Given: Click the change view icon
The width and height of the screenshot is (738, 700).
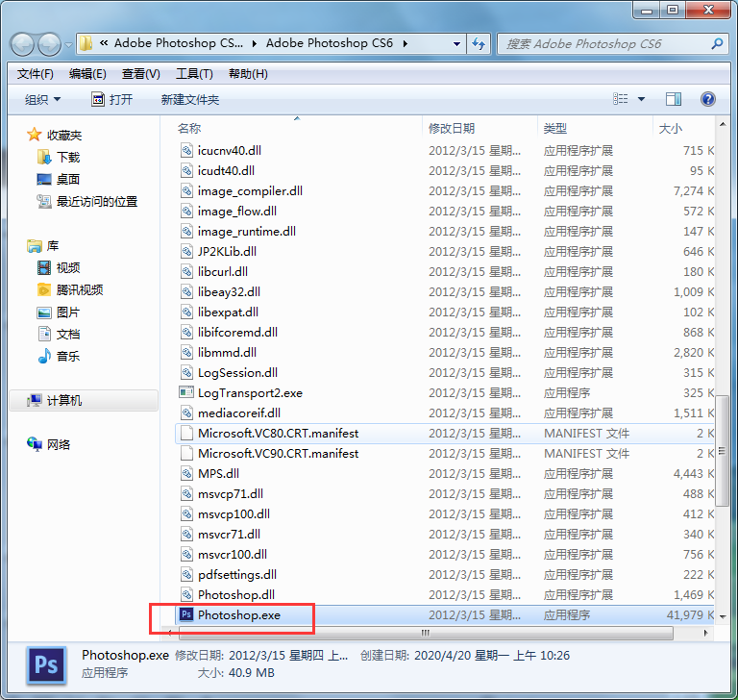Looking at the screenshot, I should coord(621,99).
